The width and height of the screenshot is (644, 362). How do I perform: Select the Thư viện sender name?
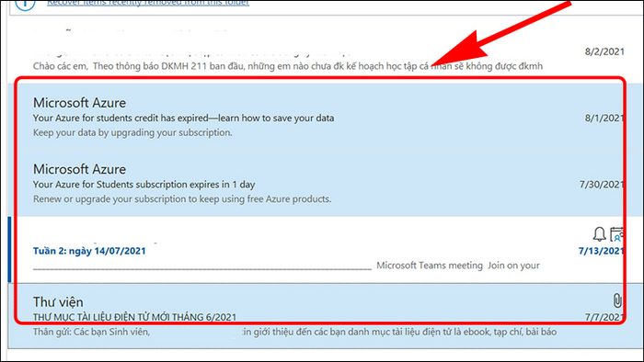tap(58, 302)
